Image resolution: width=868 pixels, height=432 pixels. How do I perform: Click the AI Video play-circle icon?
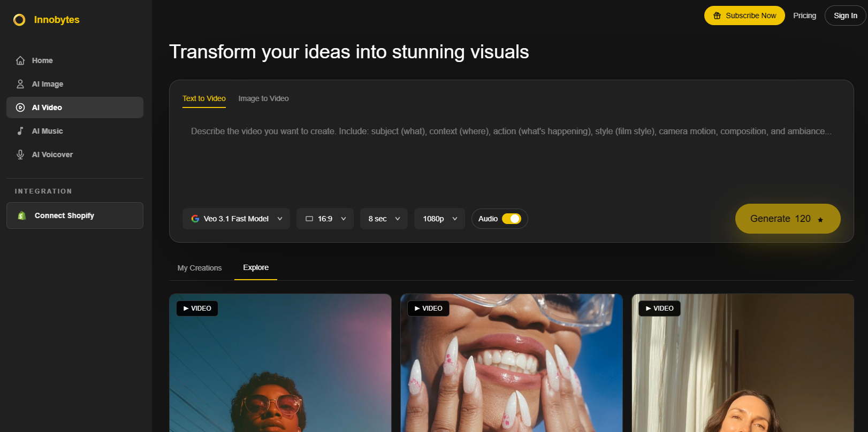(x=20, y=107)
